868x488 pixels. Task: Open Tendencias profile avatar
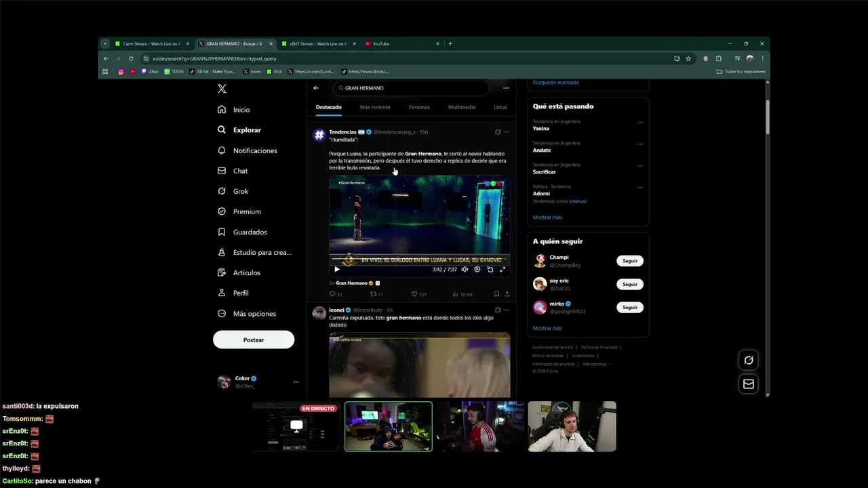pyautogui.click(x=319, y=135)
